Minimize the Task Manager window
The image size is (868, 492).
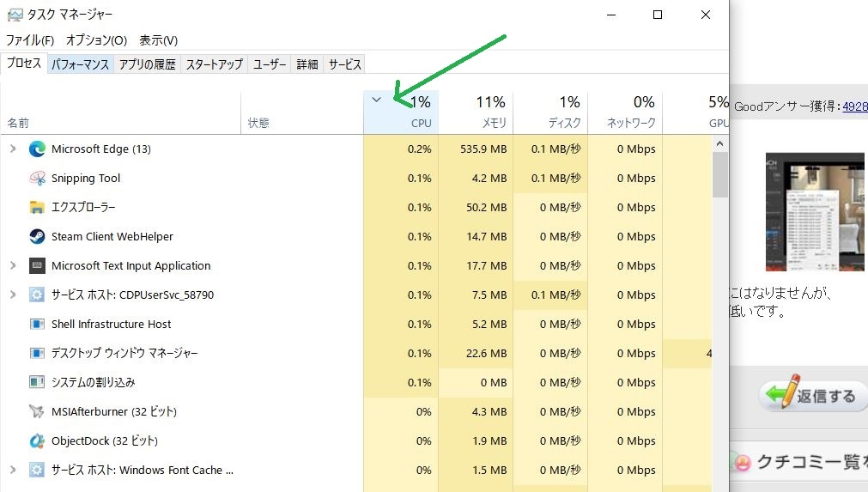point(611,15)
